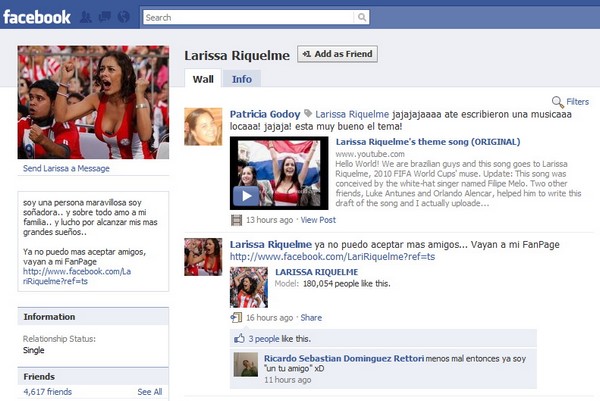Click the Friends section header
Screen dimensions: 600x401
tap(93, 377)
